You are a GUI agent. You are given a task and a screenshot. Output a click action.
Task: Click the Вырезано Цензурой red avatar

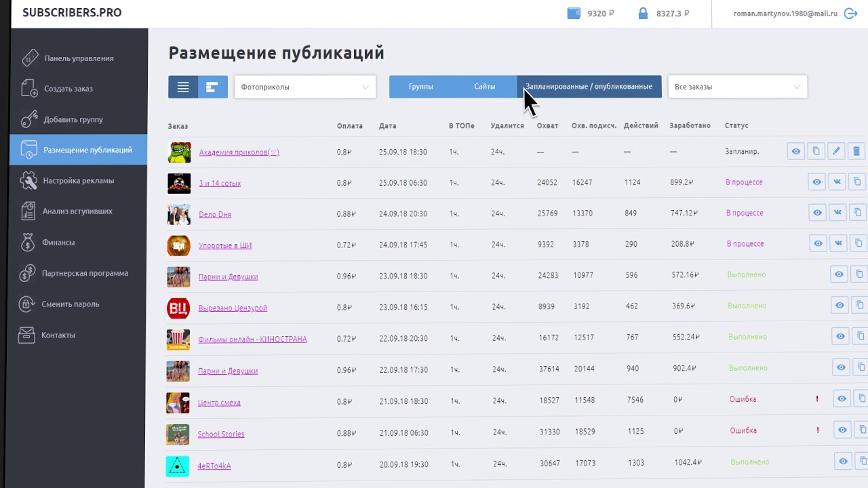[178, 308]
